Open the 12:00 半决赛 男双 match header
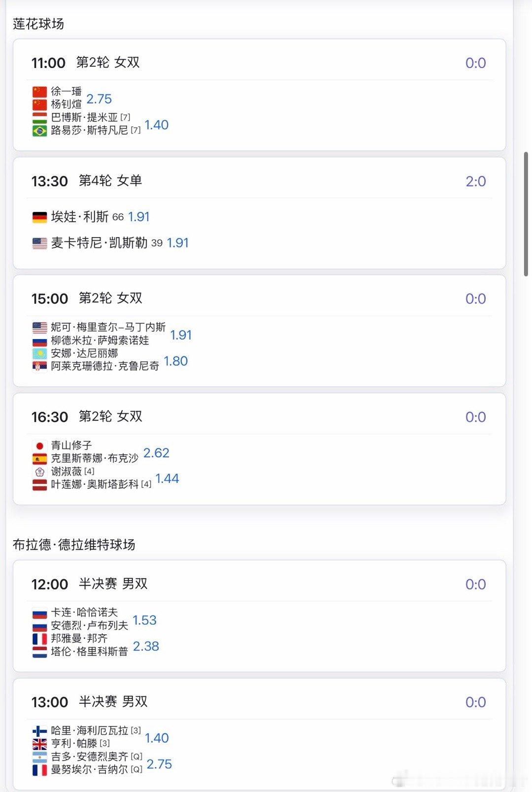Image resolution: width=532 pixels, height=792 pixels. tap(89, 584)
